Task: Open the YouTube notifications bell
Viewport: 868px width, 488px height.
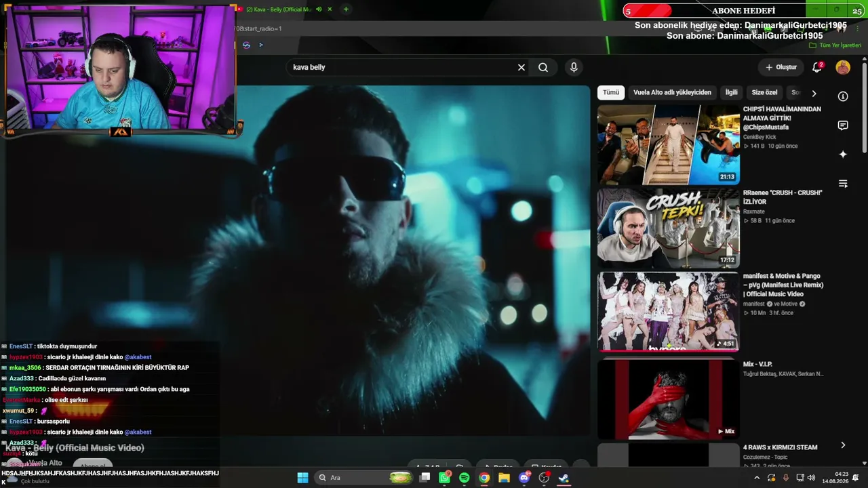Action: click(x=818, y=67)
